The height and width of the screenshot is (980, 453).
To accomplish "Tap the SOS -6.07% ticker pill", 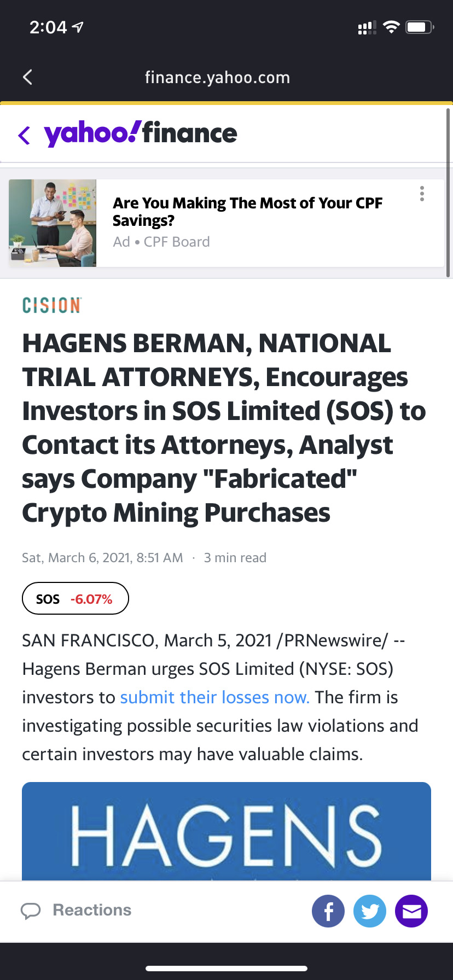I will [75, 598].
